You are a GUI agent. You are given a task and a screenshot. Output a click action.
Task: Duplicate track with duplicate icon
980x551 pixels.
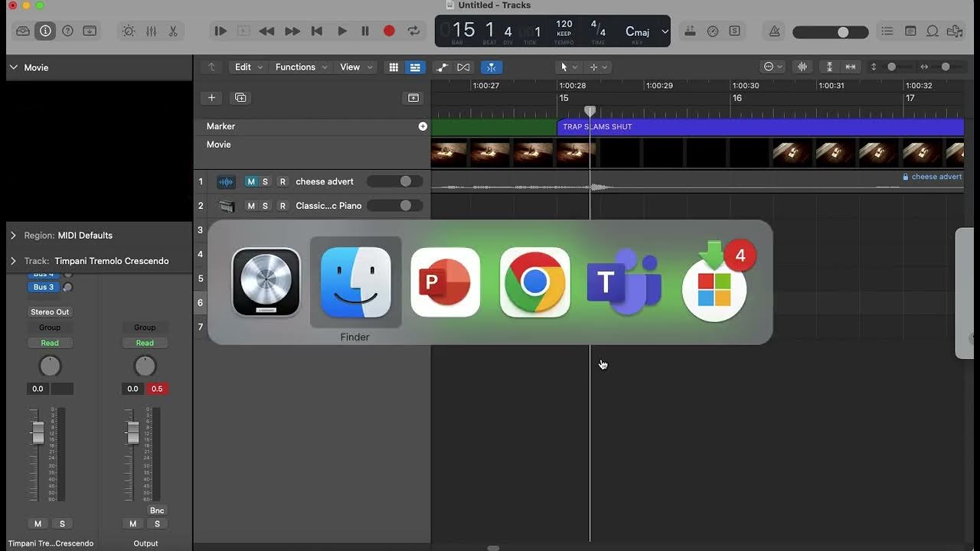point(240,98)
